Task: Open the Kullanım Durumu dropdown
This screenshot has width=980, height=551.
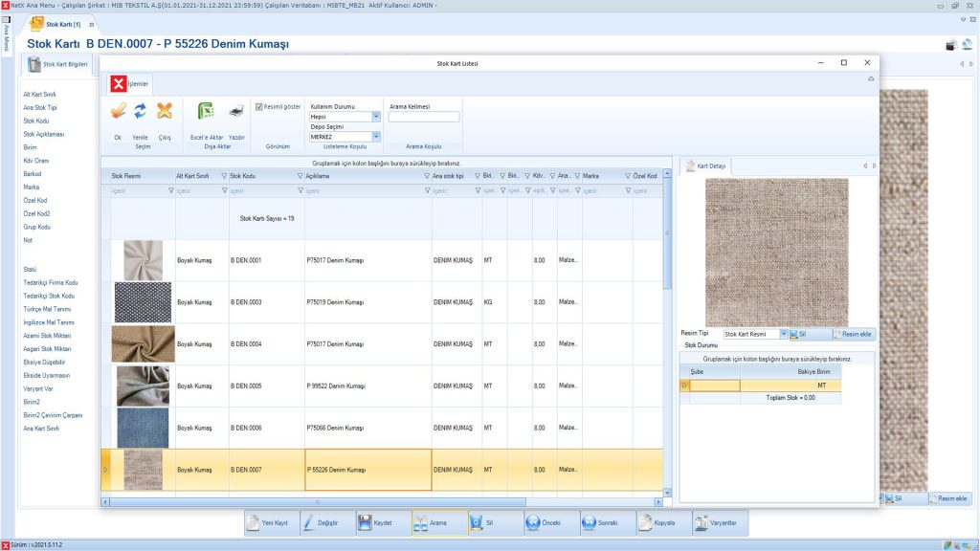Action: tap(375, 117)
